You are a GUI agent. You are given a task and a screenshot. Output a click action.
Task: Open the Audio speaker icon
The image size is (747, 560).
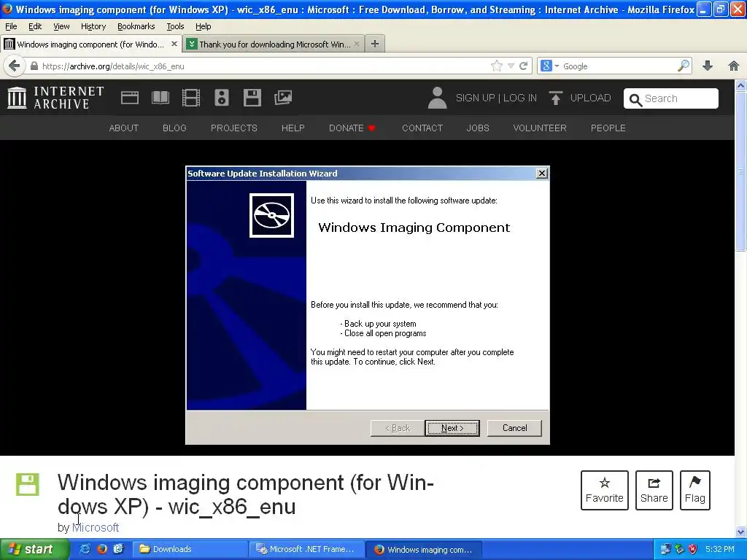[222, 98]
